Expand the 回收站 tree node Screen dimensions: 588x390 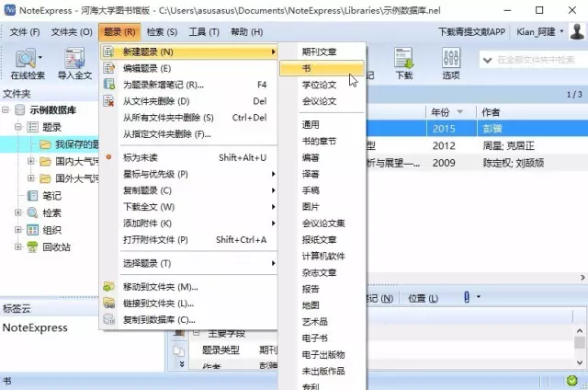pos(18,247)
